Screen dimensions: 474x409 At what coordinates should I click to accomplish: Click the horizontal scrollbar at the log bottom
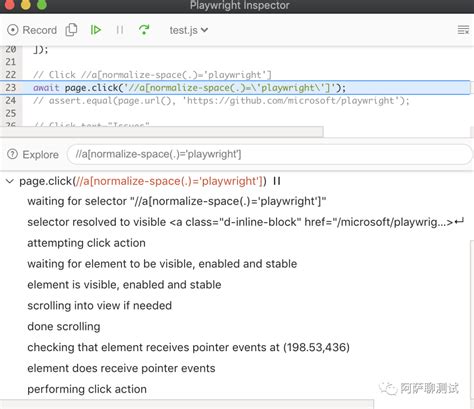pos(187,404)
